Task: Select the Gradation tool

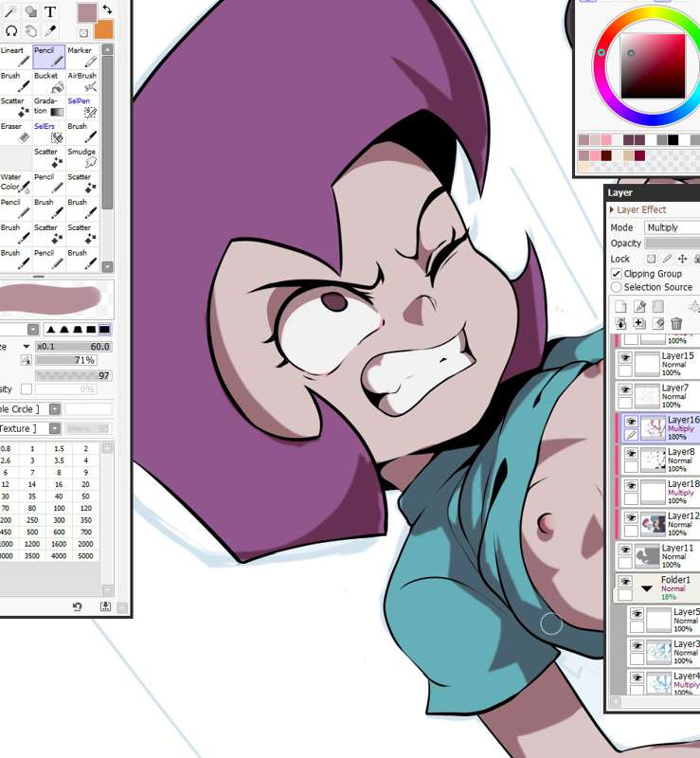Action: click(x=49, y=107)
